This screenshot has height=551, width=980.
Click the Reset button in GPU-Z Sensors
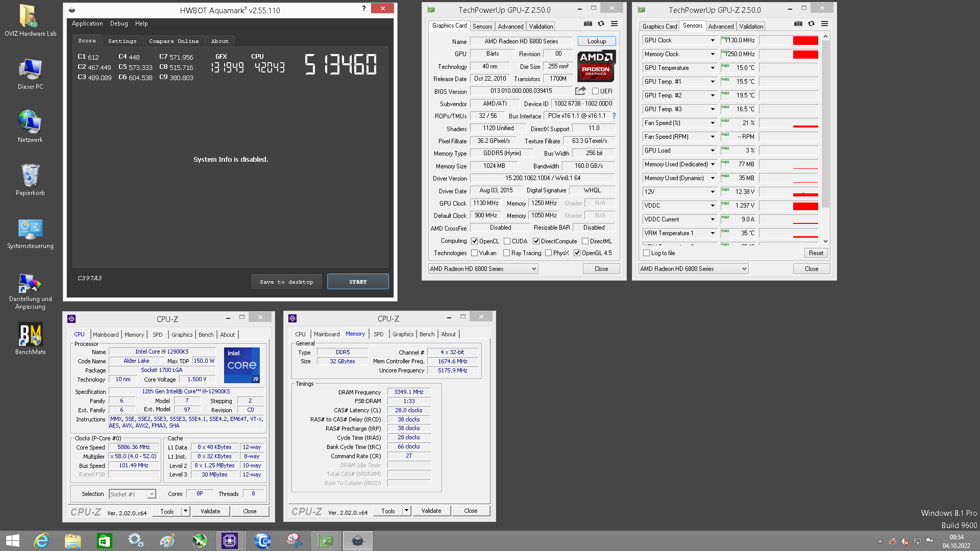[x=816, y=253]
